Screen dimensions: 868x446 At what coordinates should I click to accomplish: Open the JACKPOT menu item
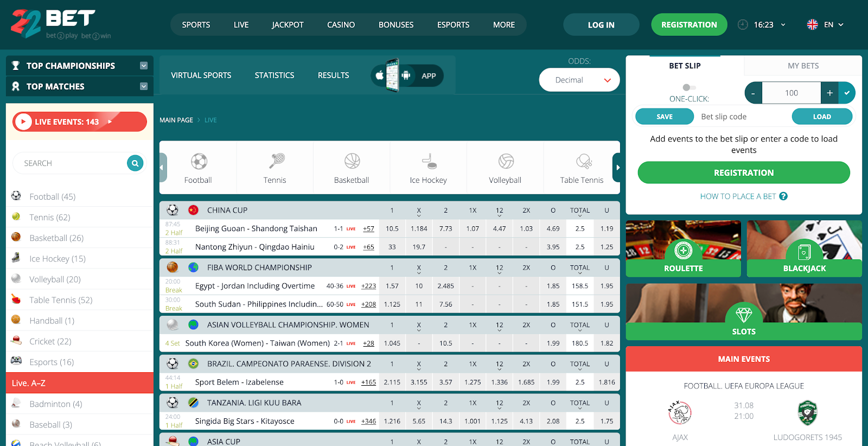point(288,24)
